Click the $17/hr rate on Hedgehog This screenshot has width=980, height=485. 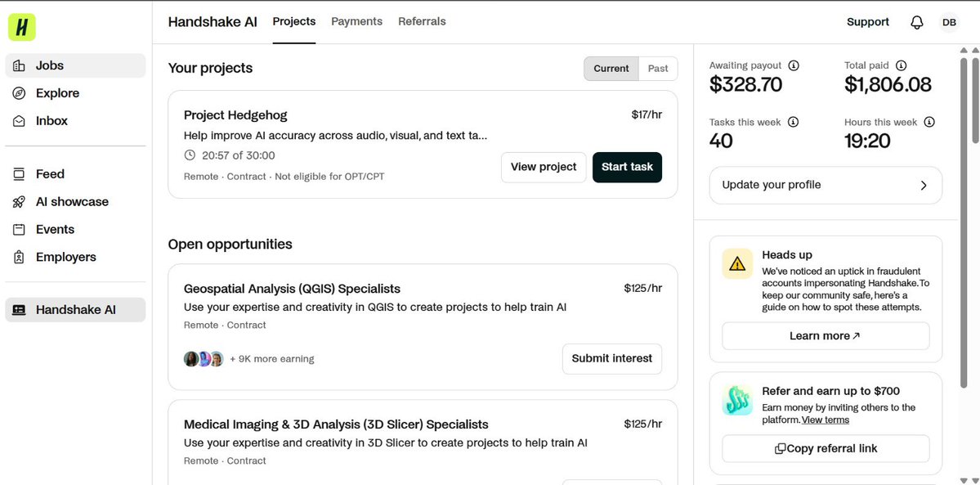[647, 115]
